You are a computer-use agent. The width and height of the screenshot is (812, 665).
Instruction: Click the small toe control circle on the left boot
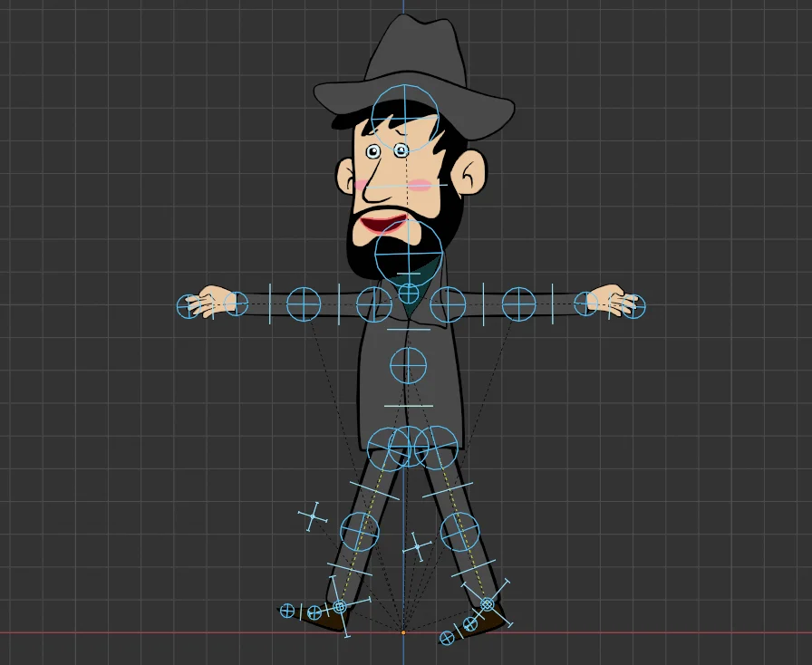point(288,609)
